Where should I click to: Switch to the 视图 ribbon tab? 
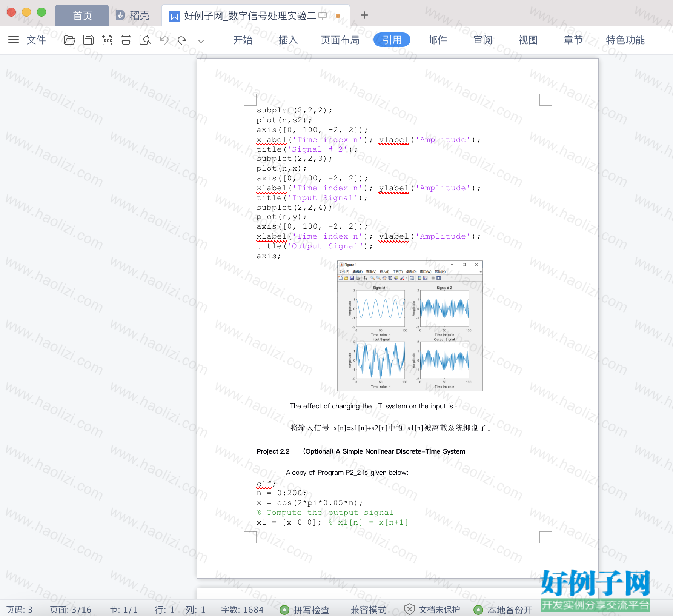528,40
